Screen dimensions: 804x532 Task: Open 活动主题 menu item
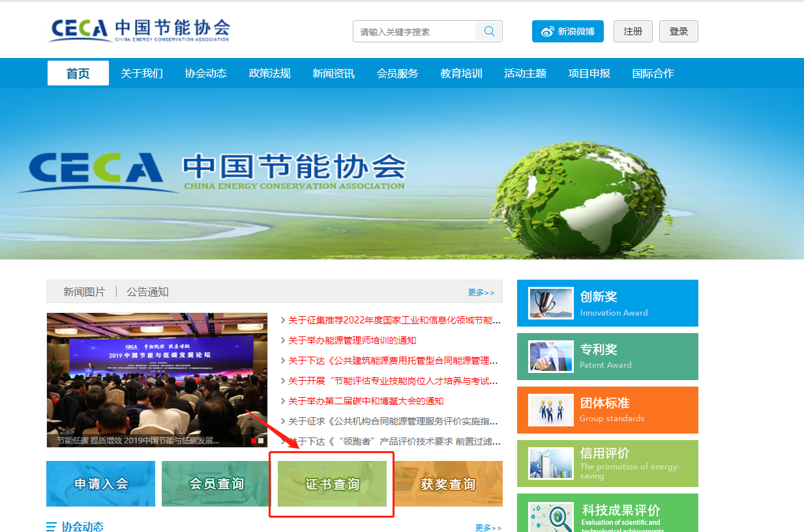click(525, 73)
